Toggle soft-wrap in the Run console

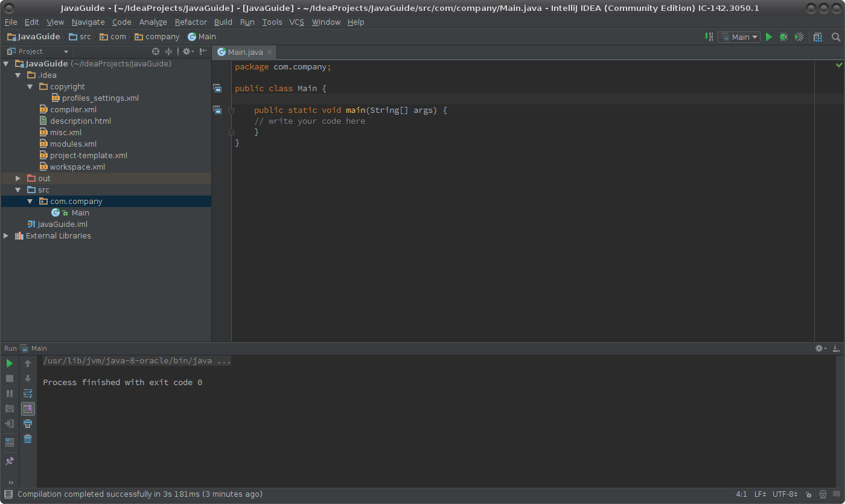[28, 394]
